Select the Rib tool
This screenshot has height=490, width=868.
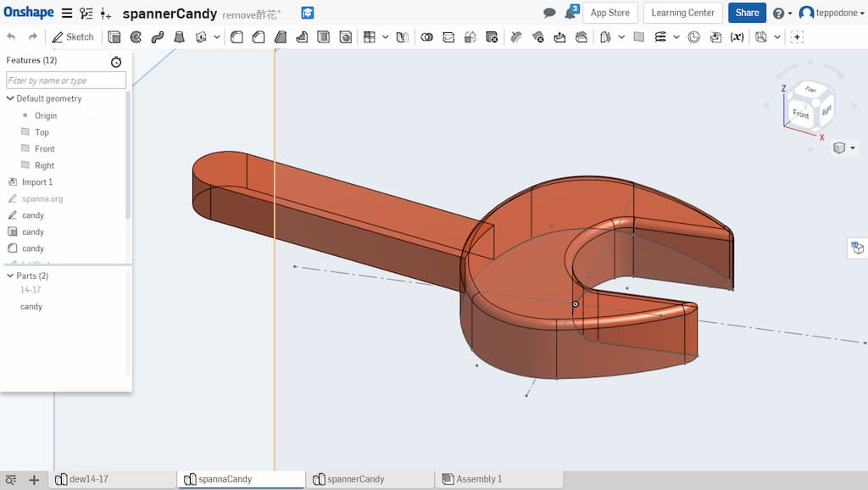[302, 37]
